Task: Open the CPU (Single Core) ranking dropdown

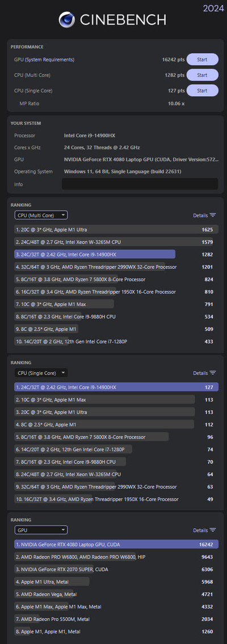Action: [x=41, y=373]
